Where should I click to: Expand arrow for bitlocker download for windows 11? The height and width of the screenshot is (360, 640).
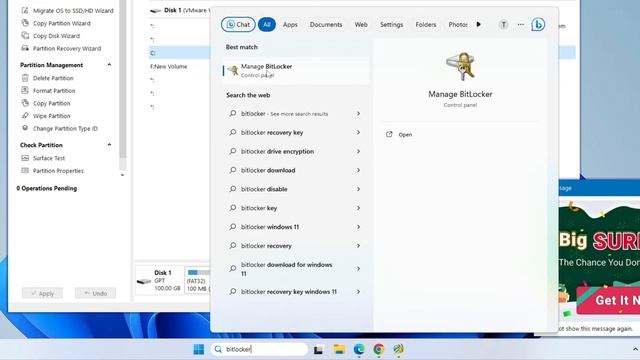[358, 269]
